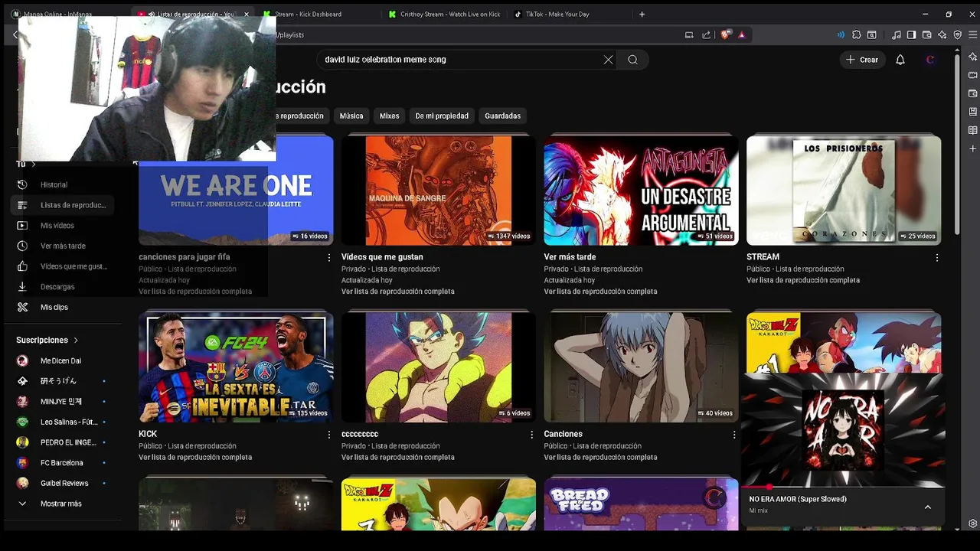Screen dimensions: 980x551
Task: Open a new browser tab with plus
Action: [x=642, y=14]
